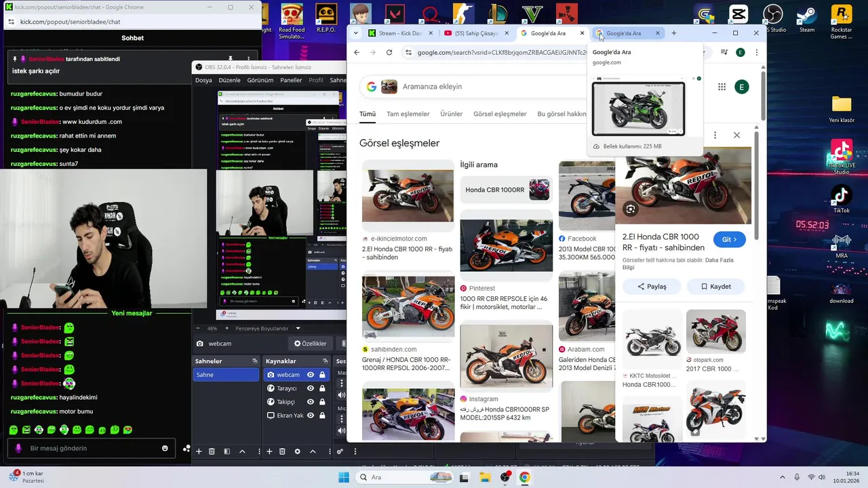The height and width of the screenshot is (488, 868).
Task: Hide the Tarayıcı source via eye icon
Action: coord(311,388)
